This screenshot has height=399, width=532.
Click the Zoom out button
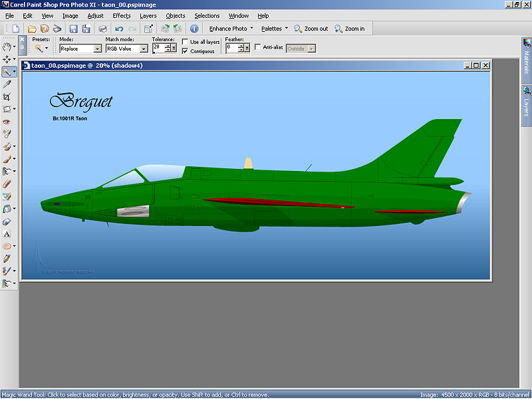pos(311,29)
